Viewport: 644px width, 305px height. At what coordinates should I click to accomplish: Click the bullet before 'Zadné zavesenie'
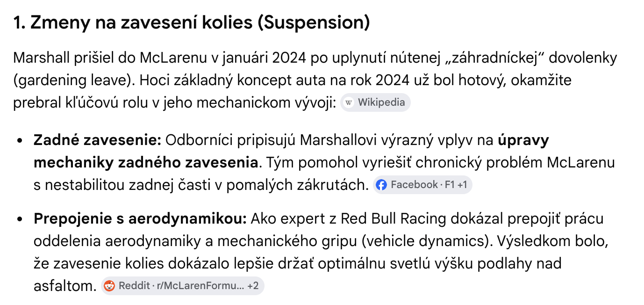point(19,140)
